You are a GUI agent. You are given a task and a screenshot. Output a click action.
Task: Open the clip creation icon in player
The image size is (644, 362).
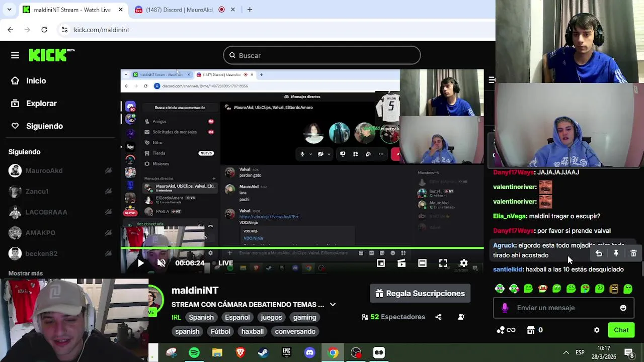tap(401, 263)
